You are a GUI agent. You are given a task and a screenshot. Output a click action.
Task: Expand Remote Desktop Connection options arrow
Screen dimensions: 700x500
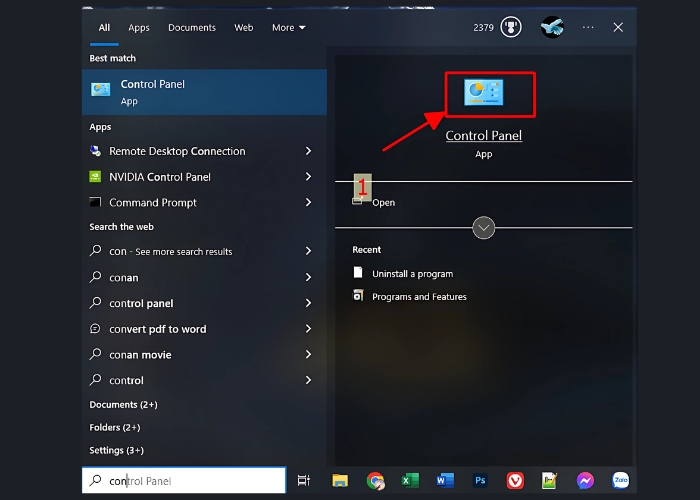(x=308, y=151)
